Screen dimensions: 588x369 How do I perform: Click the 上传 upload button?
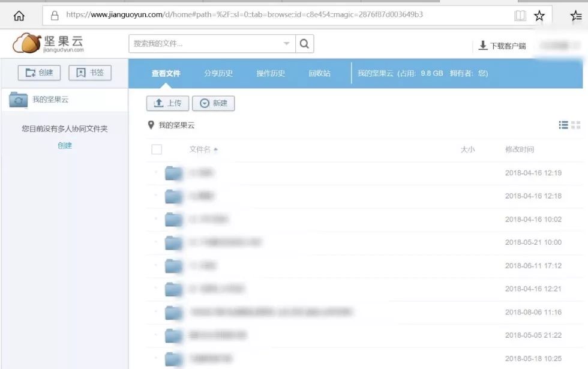click(167, 103)
